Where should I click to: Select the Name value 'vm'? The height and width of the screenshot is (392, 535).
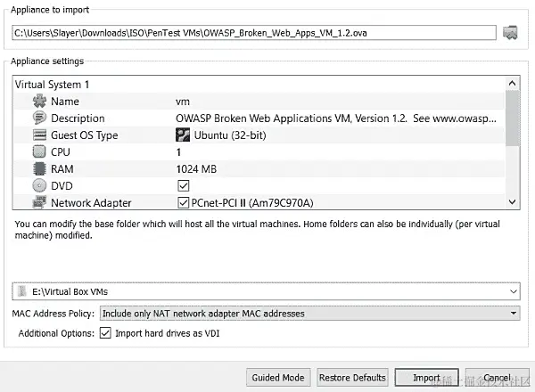(183, 102)
